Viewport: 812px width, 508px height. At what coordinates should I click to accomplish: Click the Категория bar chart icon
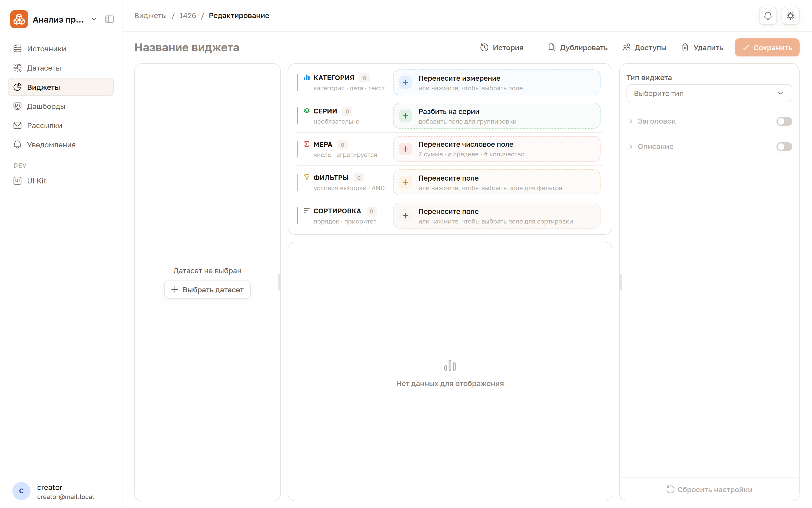[307, 78]
